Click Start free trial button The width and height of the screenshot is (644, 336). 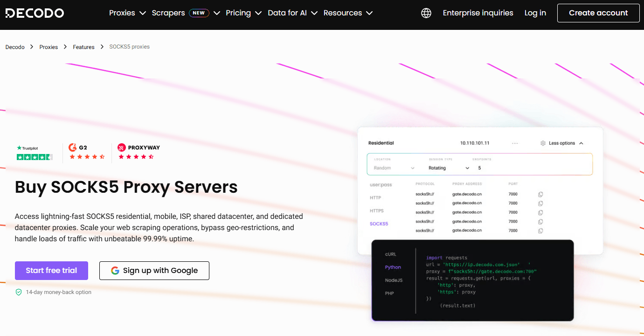click(51, 271)
